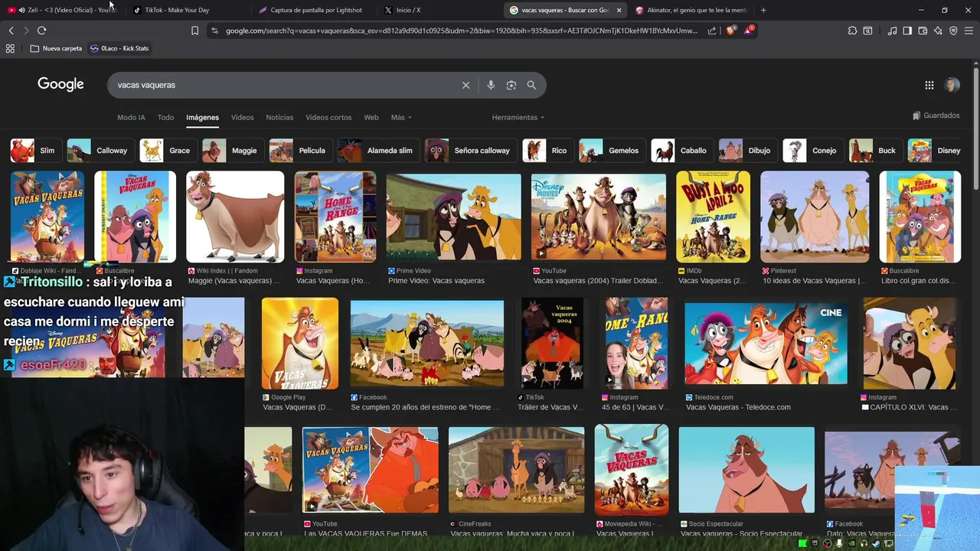Switch to the Modo IA tab
The height and width of the screenshot is (551, 980).
[131, 117]
